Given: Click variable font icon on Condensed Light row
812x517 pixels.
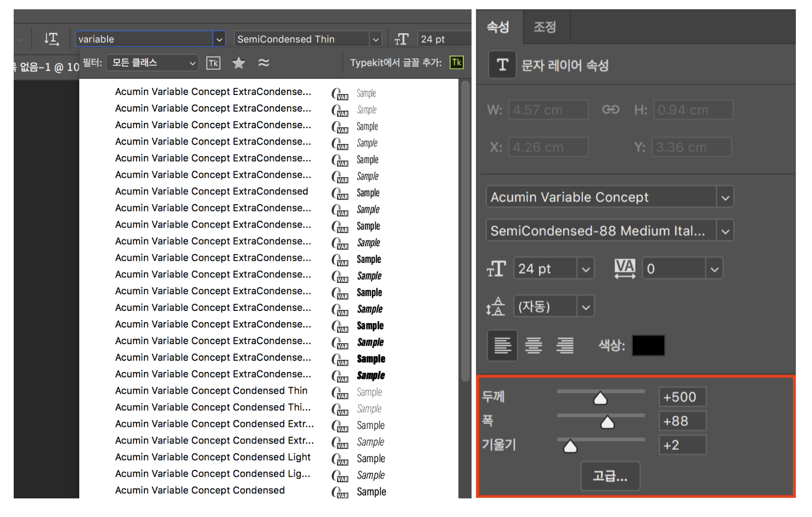Looking at the screenshot, I should (x=340, y=459).
